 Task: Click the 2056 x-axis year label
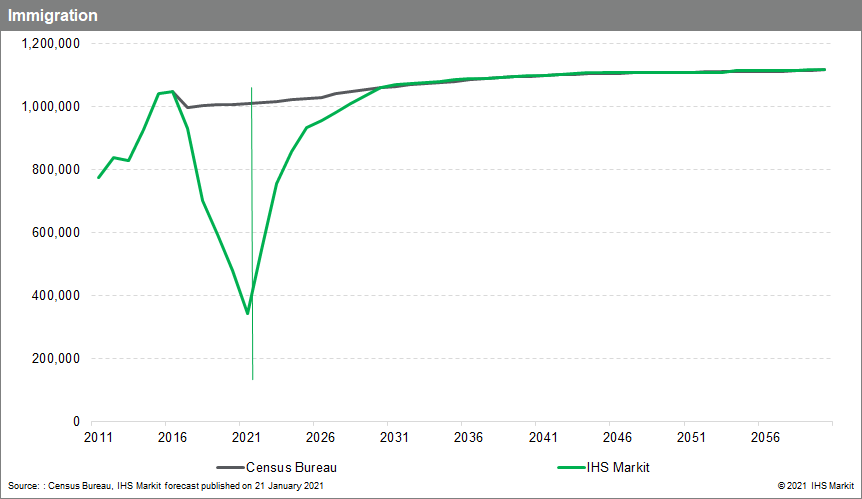(x=765, y=438)
